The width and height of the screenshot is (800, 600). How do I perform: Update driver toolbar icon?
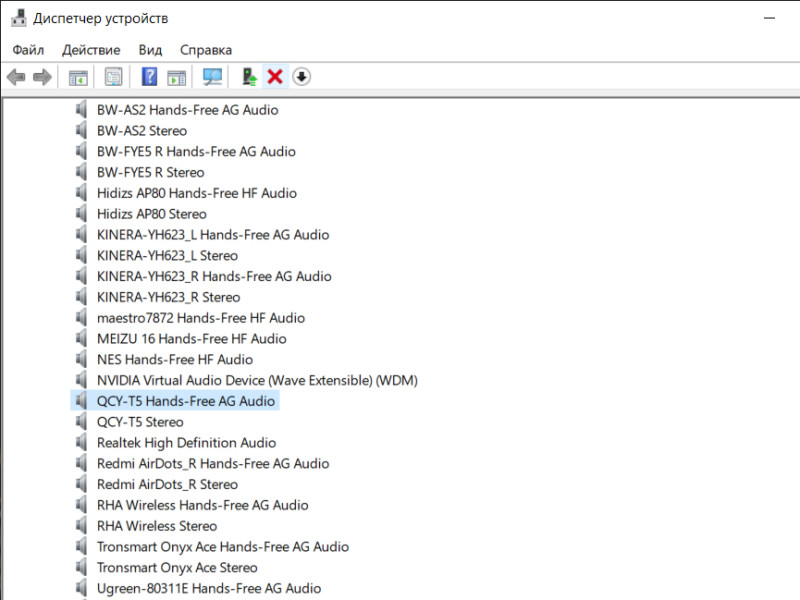249,77
